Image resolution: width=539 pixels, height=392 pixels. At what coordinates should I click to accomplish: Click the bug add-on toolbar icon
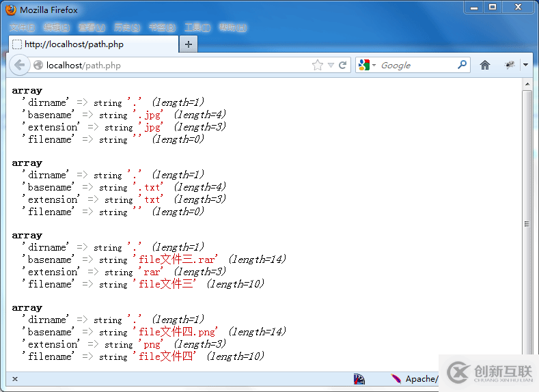[510, 65]
